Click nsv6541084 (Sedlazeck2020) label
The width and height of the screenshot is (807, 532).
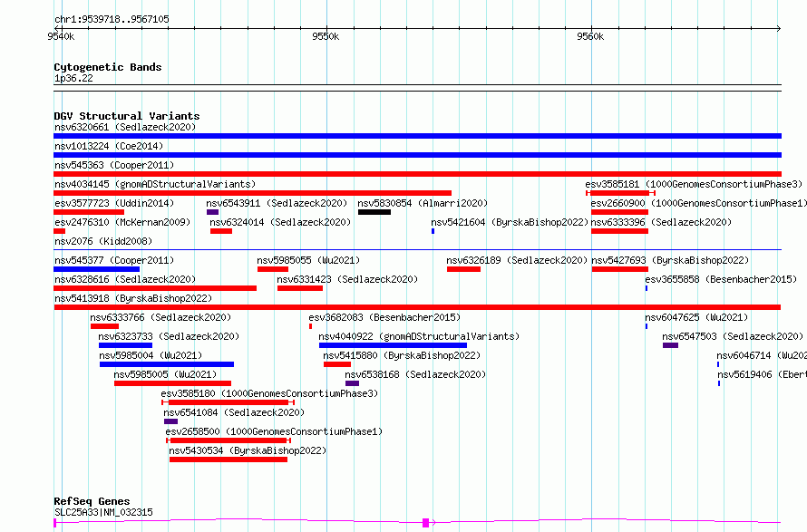coord(234,412)
